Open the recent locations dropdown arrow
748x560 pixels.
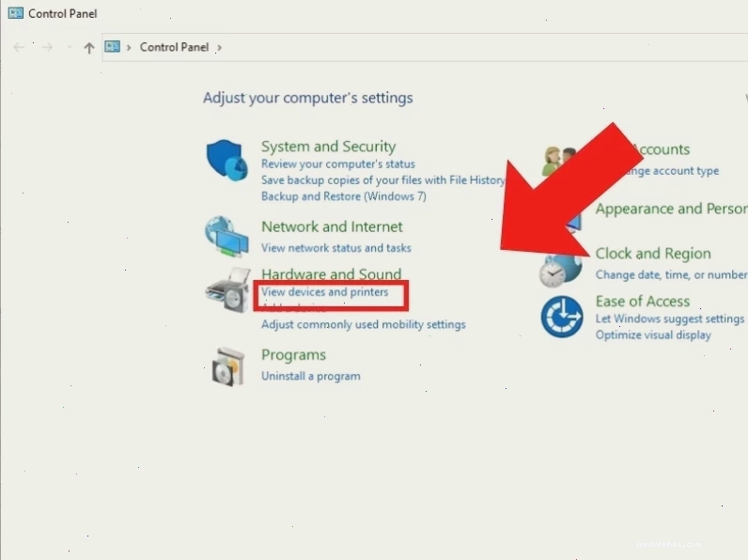point(70,47)
